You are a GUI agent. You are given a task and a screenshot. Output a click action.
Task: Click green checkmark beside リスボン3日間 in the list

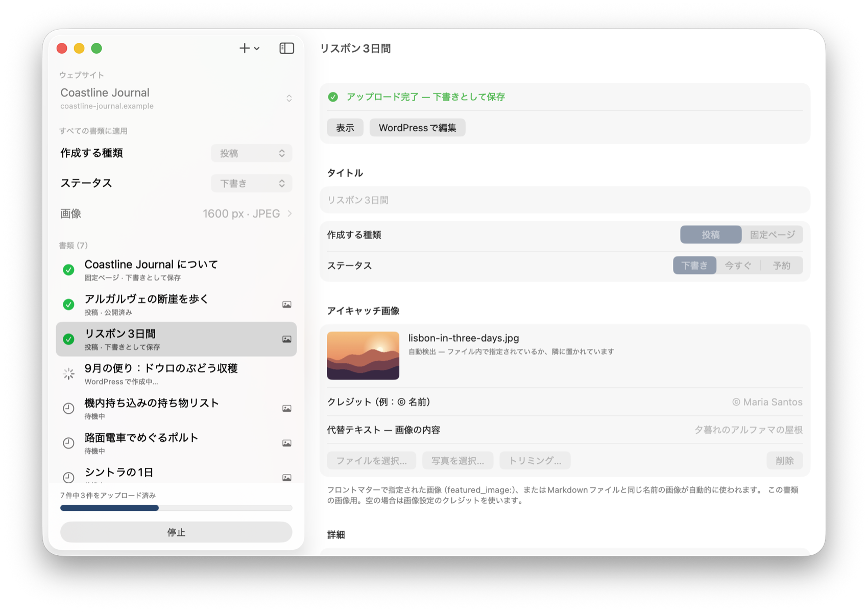pyautogui.click(x=68, y=339)
